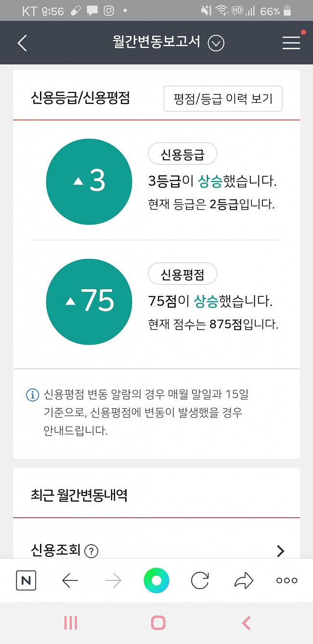
Task: Tap the green circle showing 75
Action: tap(89, 301)
